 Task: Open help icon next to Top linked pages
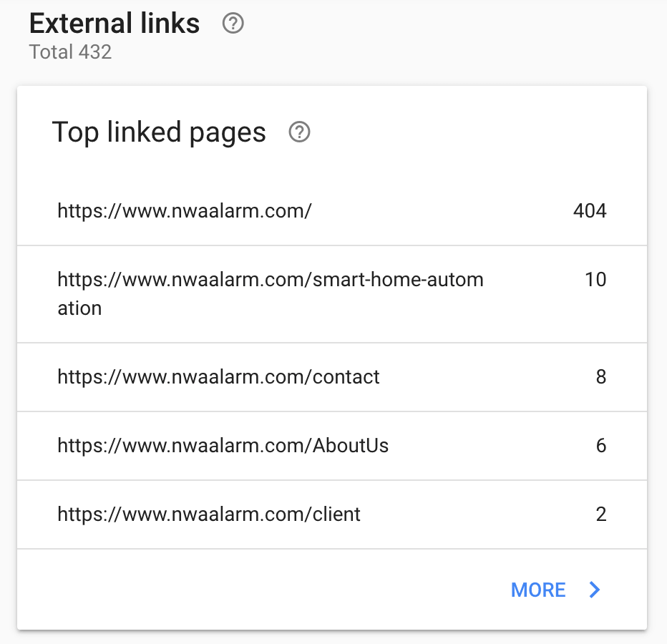(x=299, y=132)
